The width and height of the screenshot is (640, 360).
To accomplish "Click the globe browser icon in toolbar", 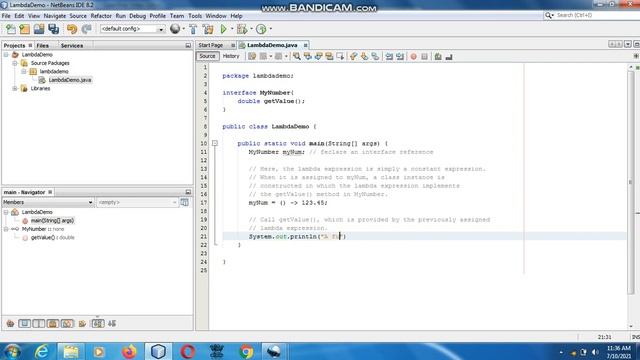I will (175, 29).
